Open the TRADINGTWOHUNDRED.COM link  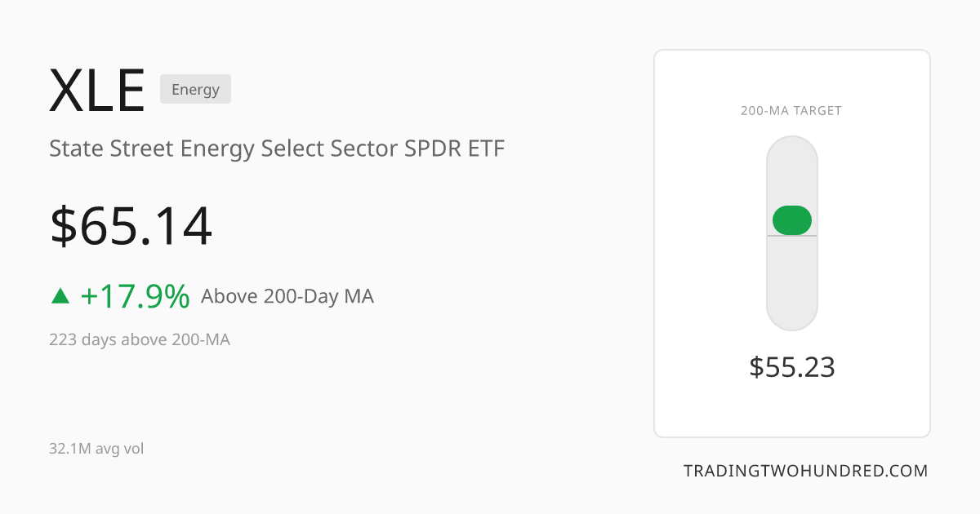[x=805, y=471]
